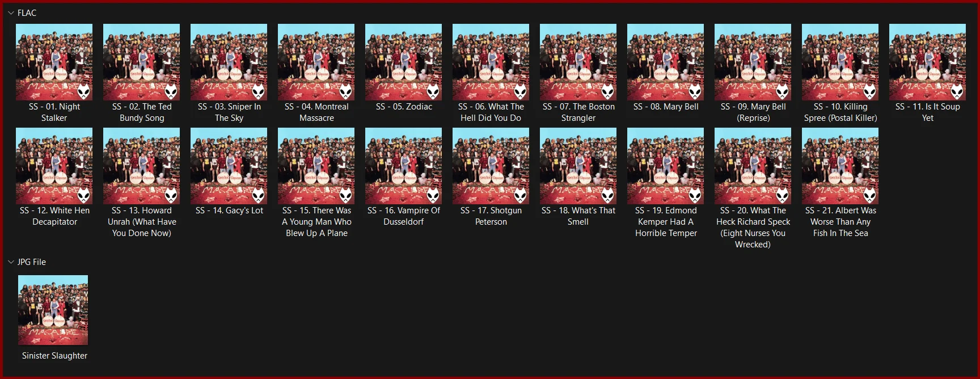Select the 'SS - 13. Howard Unrah' file thumbnail
The image size is (980, 379).
142,166
